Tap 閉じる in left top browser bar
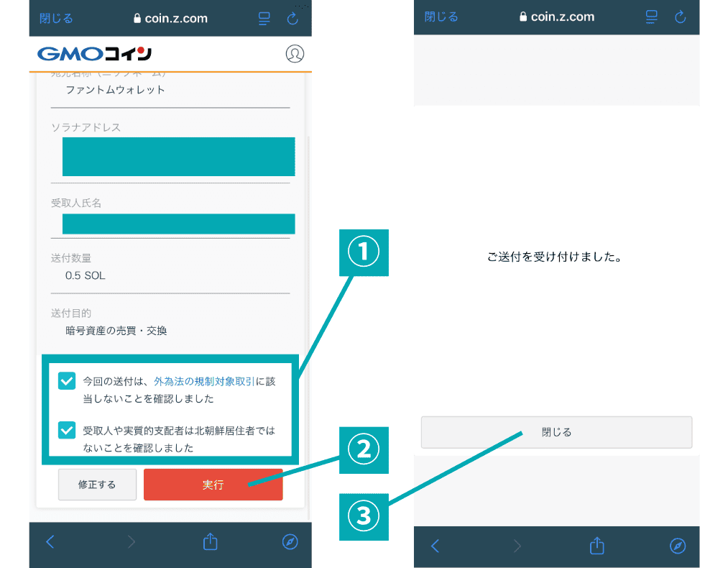The width and height of the screenshot is (728, 568). (56, 19)
